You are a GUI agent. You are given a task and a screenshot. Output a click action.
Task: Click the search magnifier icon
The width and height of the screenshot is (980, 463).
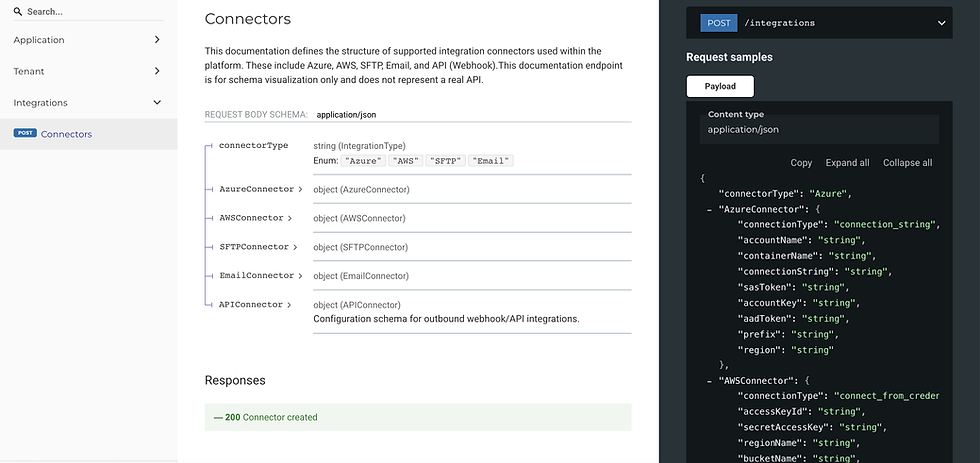18,12
